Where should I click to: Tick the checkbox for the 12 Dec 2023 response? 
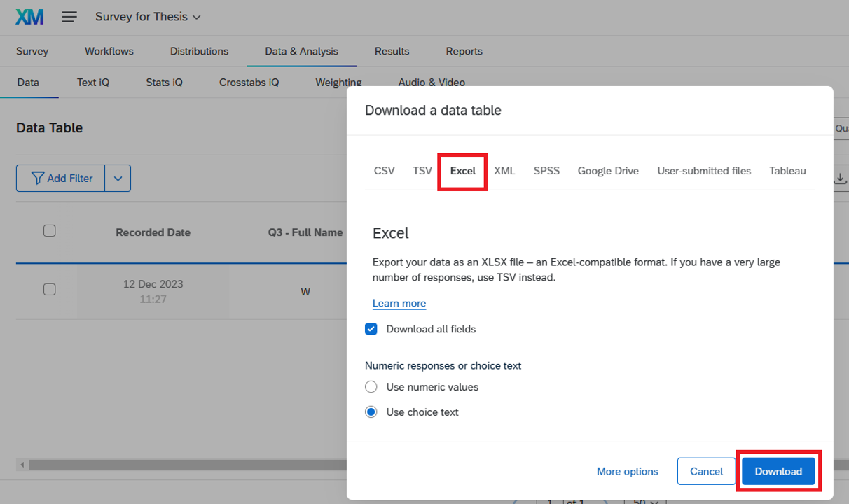coord(49,289)
